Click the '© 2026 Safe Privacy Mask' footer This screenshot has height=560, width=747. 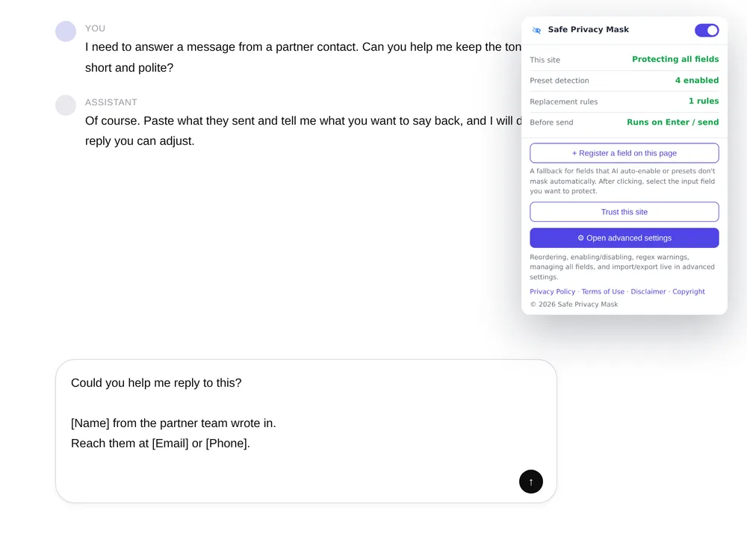[574, 305]
